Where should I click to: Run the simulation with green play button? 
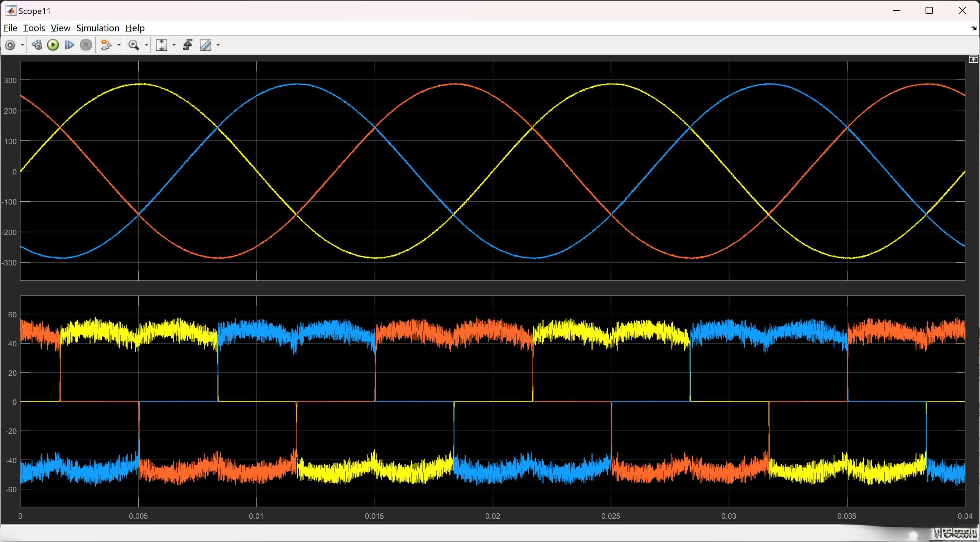(x=53, y=45)
